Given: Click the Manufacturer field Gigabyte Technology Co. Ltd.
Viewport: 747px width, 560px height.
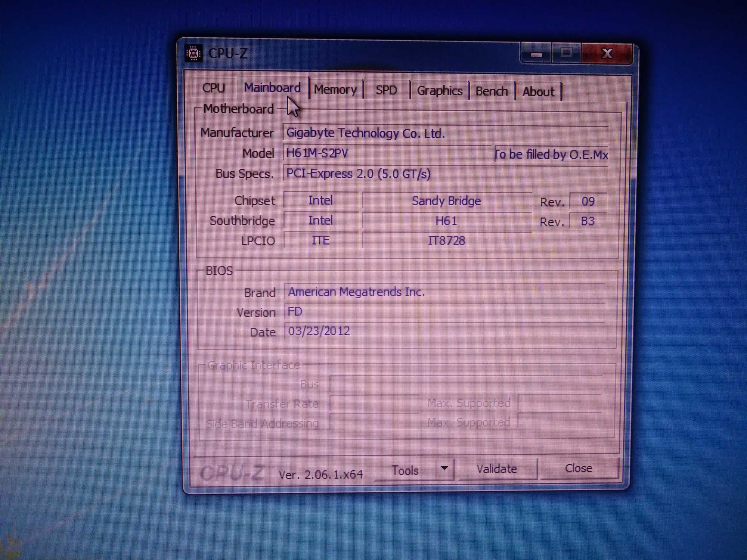Looking at the screenshot, I should coord(445,133).
